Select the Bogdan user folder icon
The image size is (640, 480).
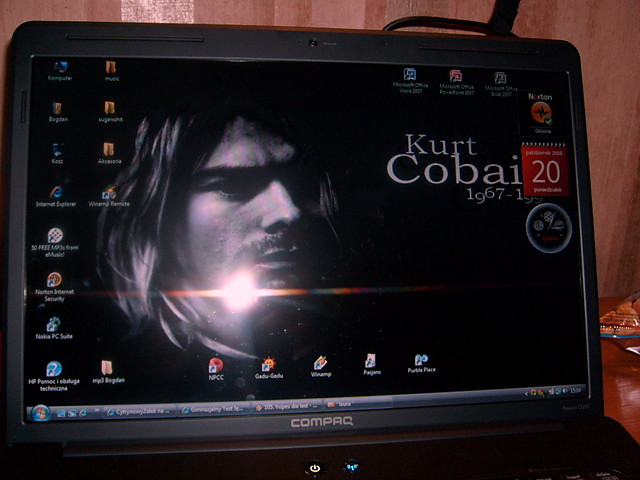[x=58, y=112]
